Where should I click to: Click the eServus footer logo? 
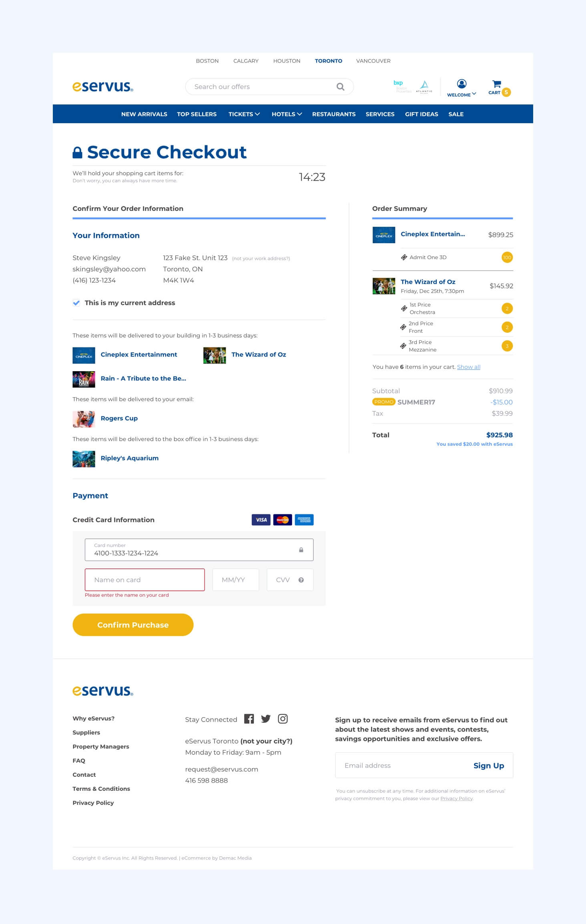103,690
